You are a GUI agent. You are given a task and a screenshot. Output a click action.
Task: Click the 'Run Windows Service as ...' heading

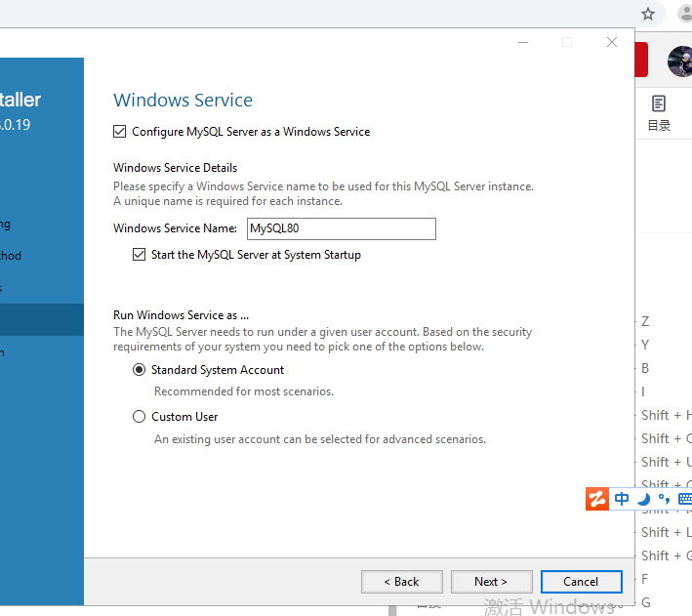[181, 315]
